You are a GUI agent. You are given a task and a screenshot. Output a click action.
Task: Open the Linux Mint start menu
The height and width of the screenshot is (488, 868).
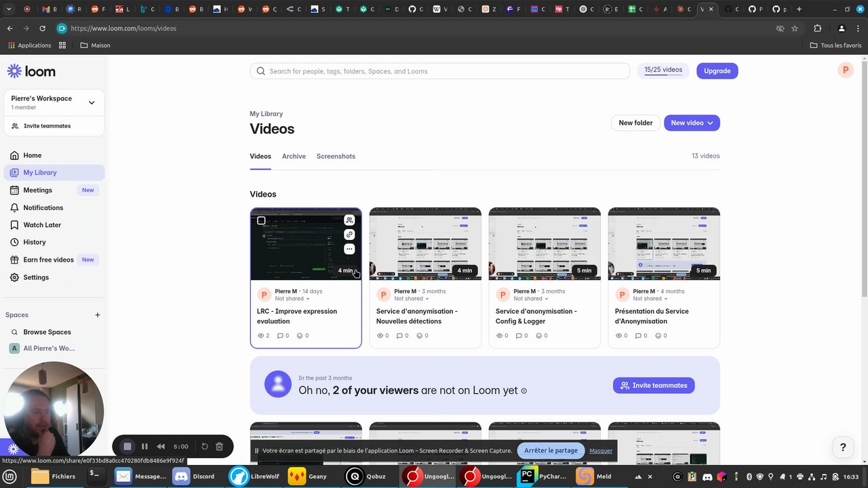coord(9,476)
